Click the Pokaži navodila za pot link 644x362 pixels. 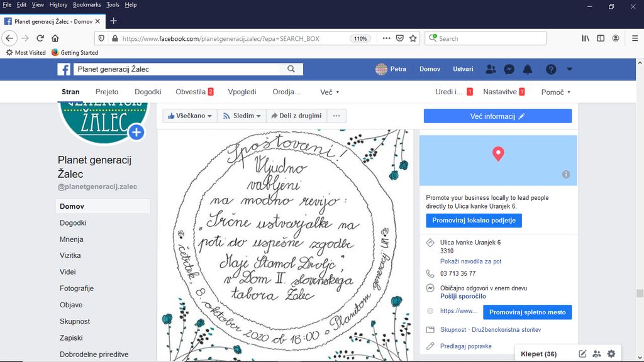pyautogui.click(x=470, y=261)
